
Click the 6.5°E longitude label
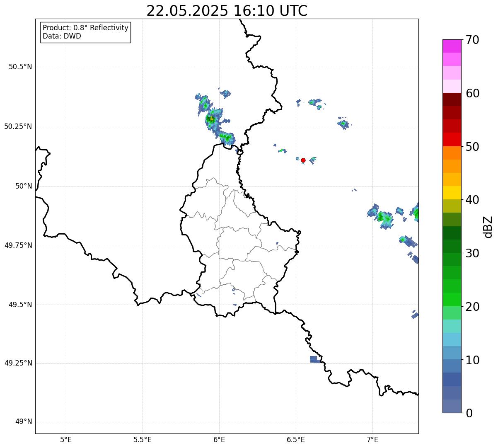pyautogui.click(x=296, y=440)
